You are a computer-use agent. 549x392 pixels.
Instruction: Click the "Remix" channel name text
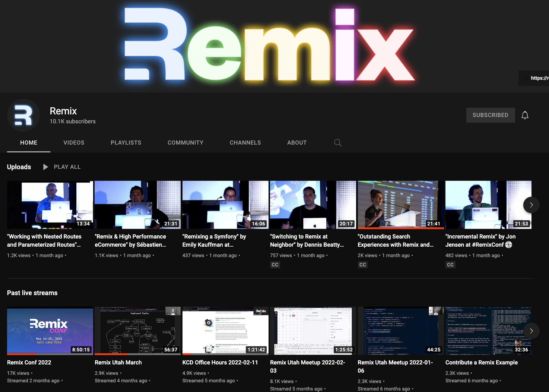[63, 111]
